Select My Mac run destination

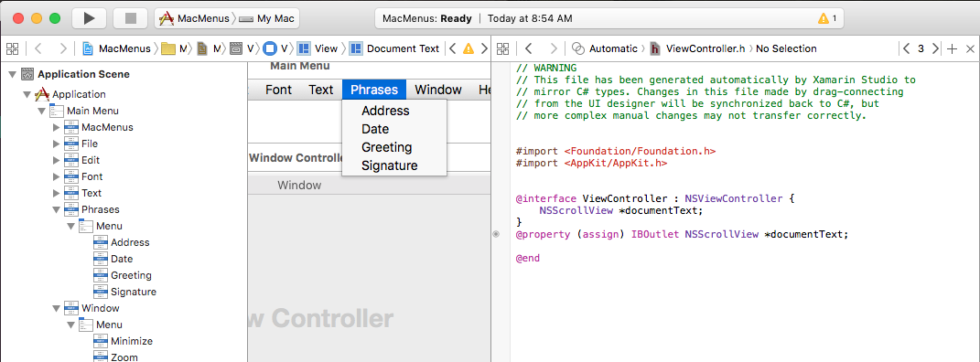(x=267, y=18)
